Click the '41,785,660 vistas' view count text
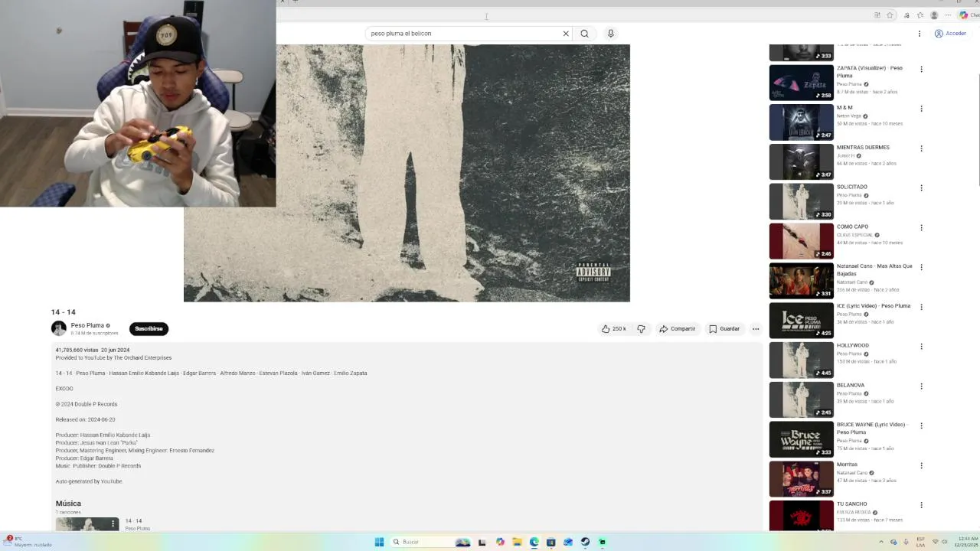Screen dimensions: 980x551 pos(77,350)
